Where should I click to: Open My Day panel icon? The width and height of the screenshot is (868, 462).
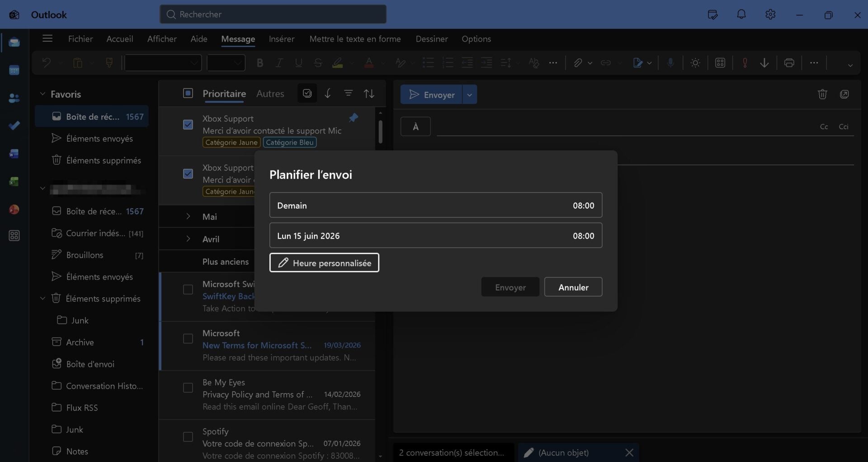coord(712,14)
